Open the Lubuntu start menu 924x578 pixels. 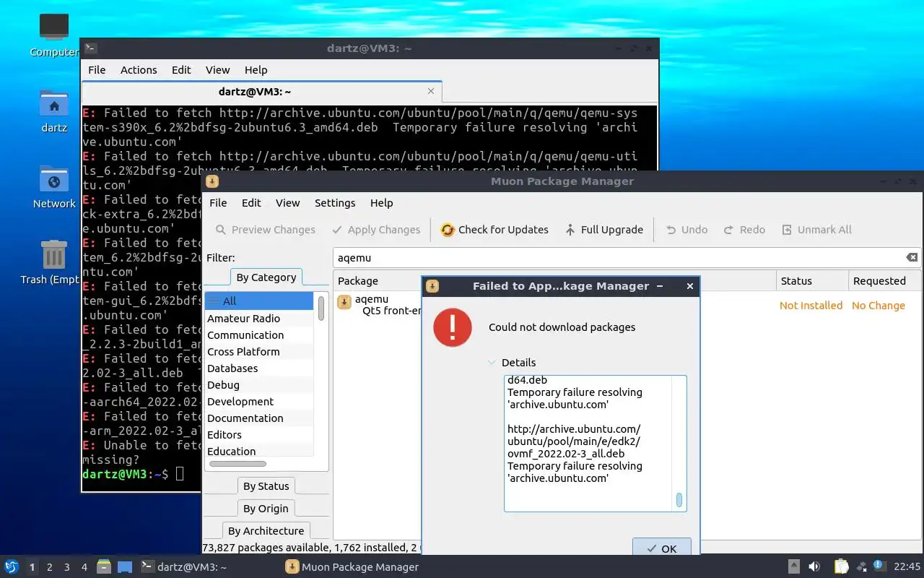point(12,567)
